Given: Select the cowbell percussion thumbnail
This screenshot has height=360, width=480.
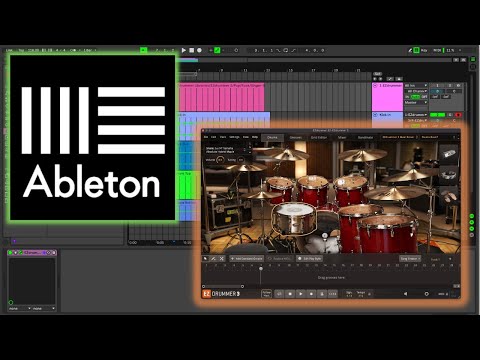Looking at the screenshot, I should (x=449, y=154).
